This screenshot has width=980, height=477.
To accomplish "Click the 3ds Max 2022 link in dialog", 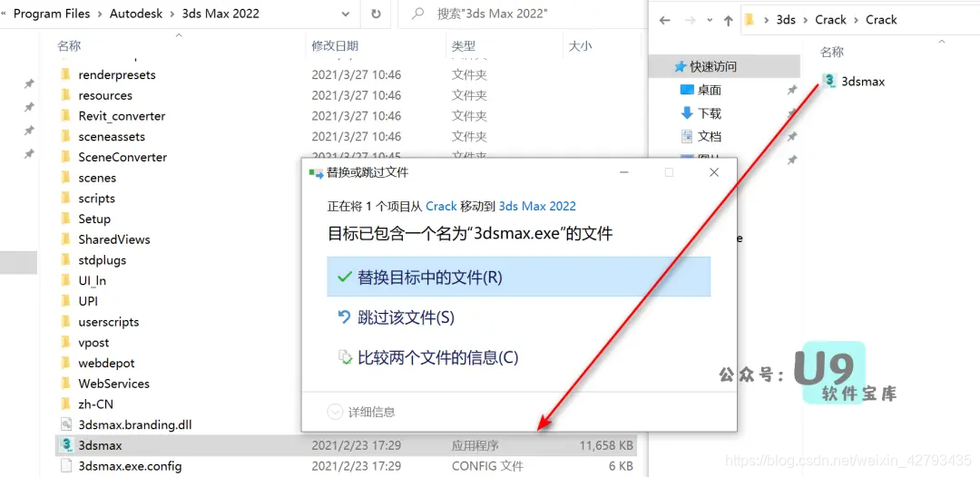I will 537,206.
